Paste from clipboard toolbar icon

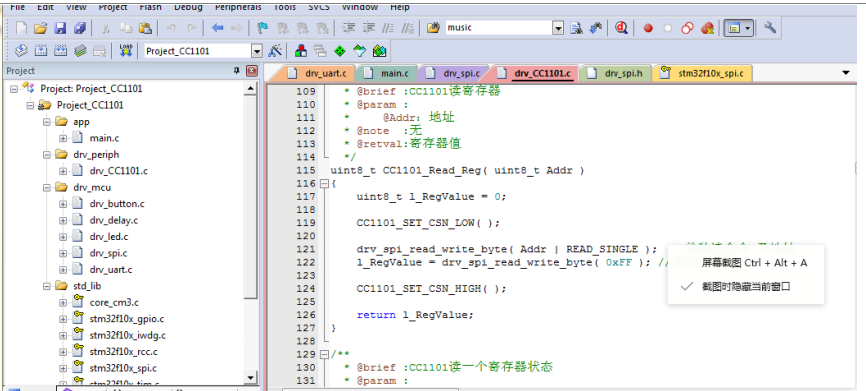(x=145, y=28)
